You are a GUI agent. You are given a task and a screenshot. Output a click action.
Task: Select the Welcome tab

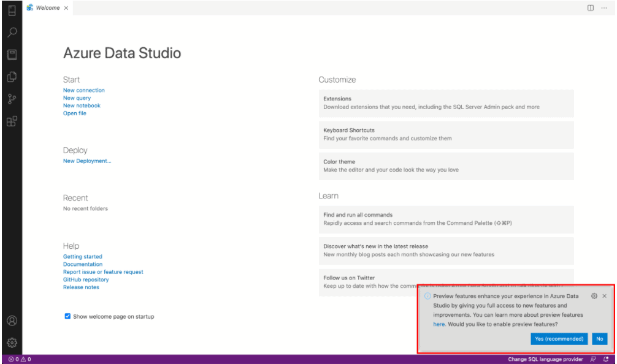[x=46, y=8]
